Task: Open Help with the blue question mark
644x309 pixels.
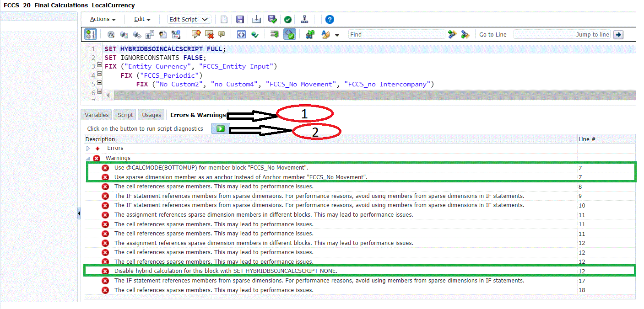Action: [330, 19]
